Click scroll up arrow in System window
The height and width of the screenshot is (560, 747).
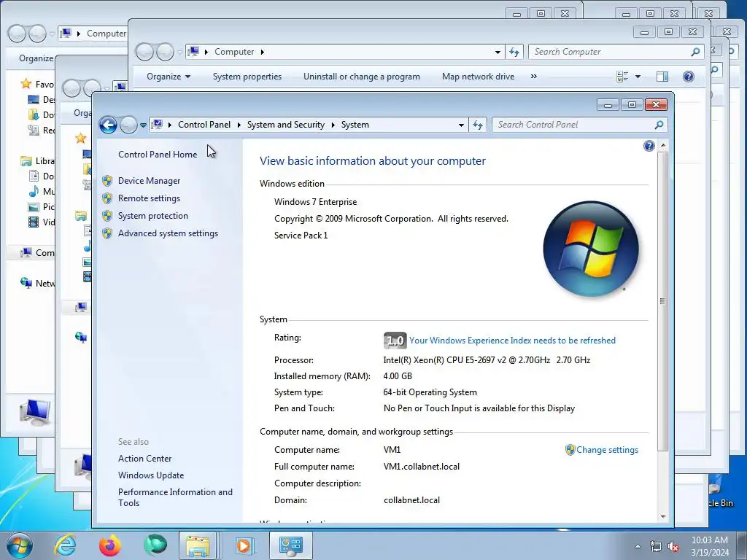[x=662, y=145]
